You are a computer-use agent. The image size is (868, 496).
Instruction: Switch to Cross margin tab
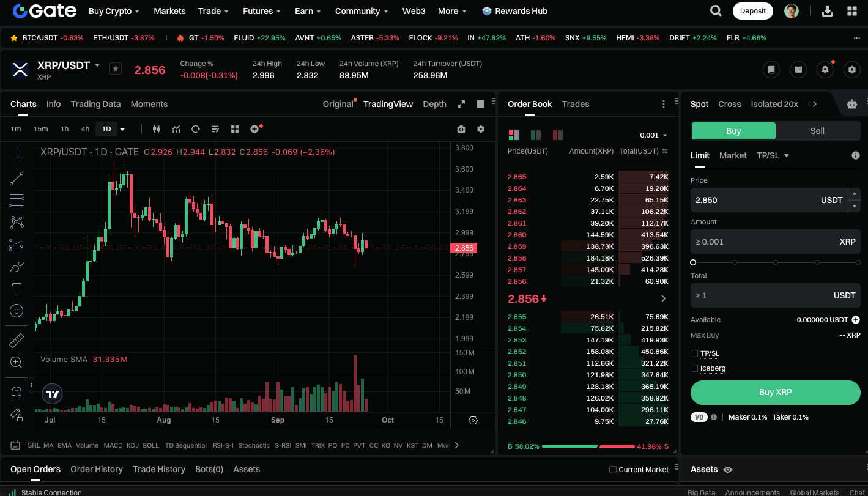tap(729, 104)
